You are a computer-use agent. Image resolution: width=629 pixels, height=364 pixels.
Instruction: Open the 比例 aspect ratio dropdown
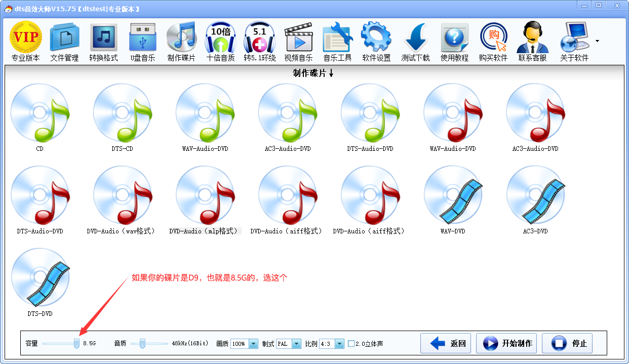339,343
